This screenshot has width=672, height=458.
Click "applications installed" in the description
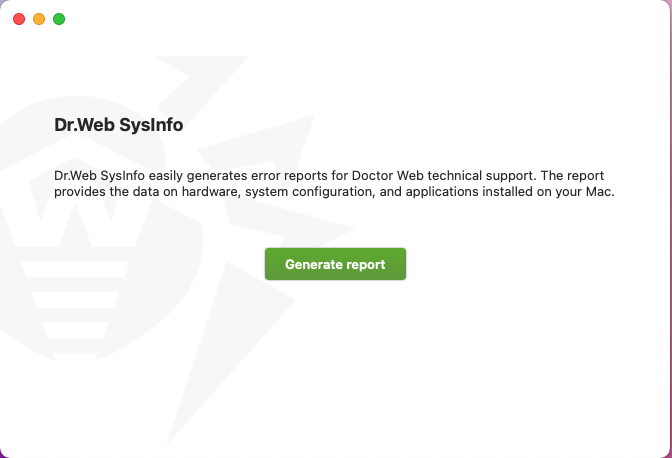pyautogui.click(x=469, y=192)
